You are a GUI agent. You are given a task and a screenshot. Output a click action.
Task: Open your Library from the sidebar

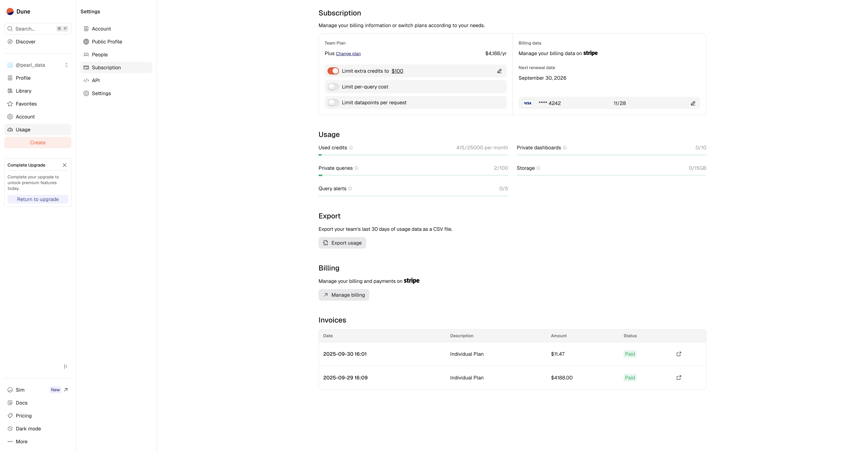pos(24,91)
